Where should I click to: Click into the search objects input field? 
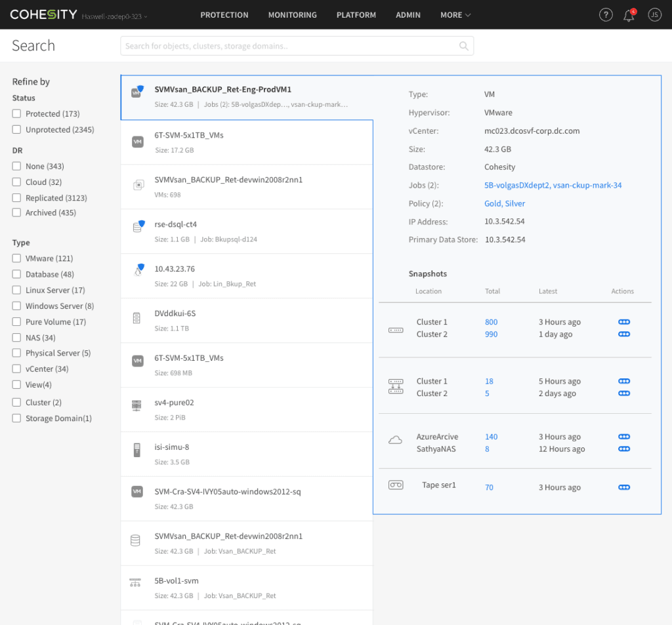point(289,46)
